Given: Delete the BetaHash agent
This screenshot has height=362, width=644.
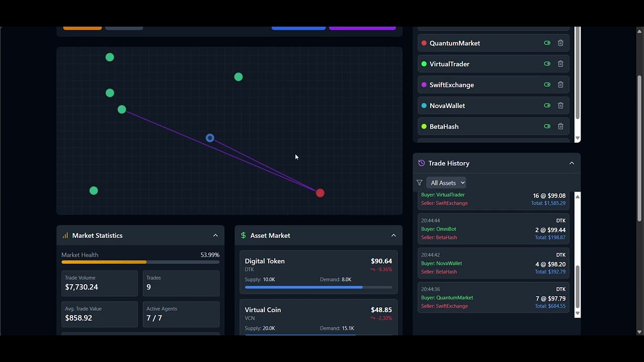Looking at the screenshot, I should (560, 127).
